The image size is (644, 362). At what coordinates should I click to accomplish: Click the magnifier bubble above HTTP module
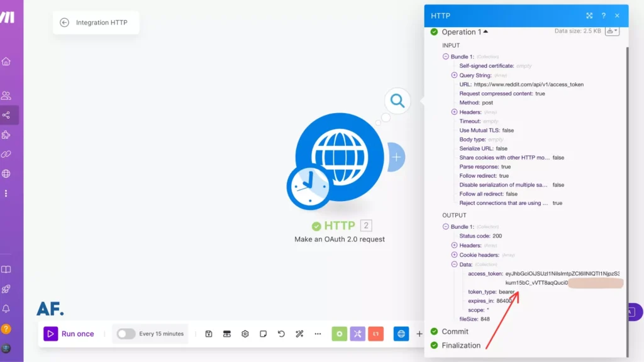click(397, 101)
